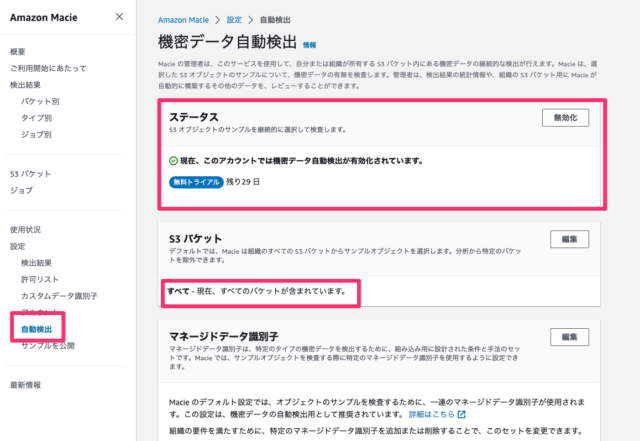Open 概要 in sidebar
The width and height of the screenshot is (640, 441).
click(18, 52)
